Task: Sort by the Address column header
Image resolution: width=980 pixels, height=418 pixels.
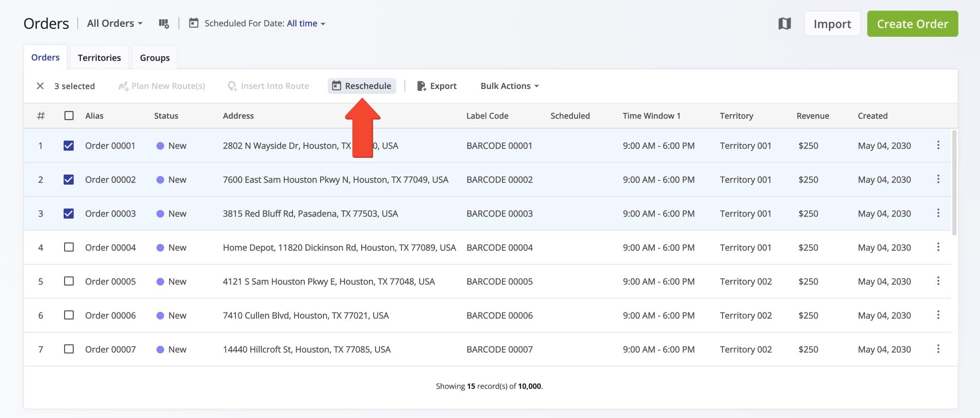Action: tap(238, 116)
